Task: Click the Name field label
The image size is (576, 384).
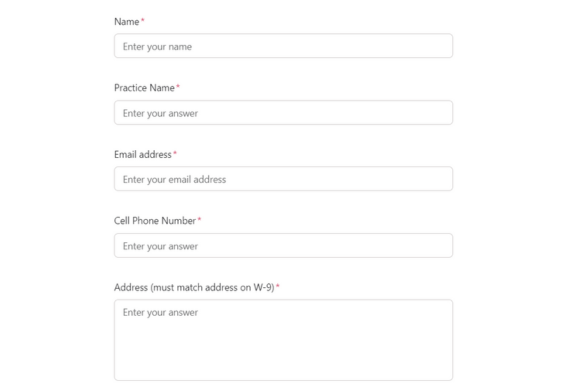Action: pyautogui.click(x=127, y=22)
